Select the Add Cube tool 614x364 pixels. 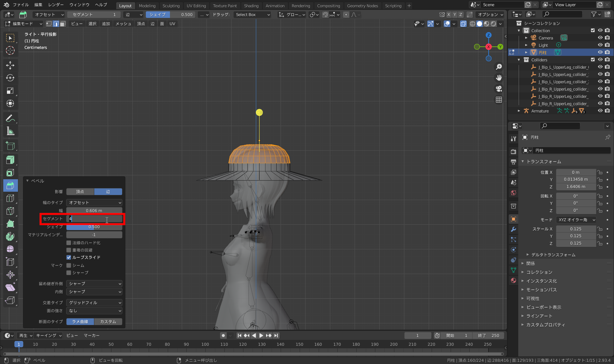click(10, 146)
